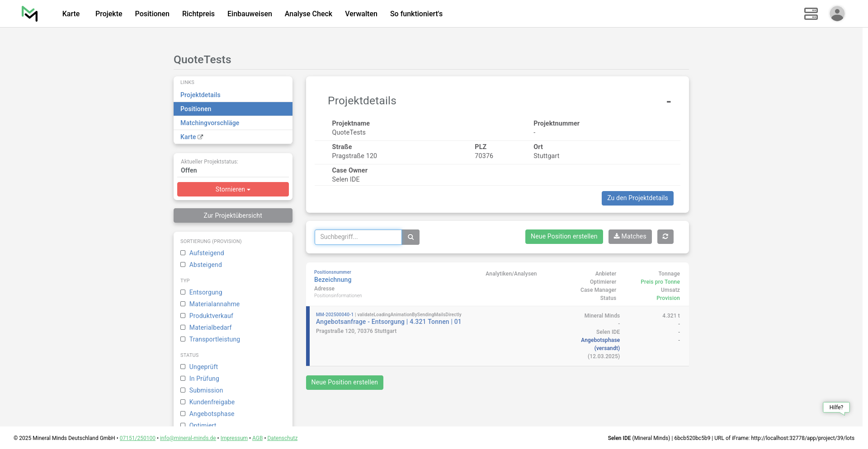The height and width of the screenshot is (449, 868).
Task: Enable Aufsteigend sorting checkbox
Action: (183, 253)
